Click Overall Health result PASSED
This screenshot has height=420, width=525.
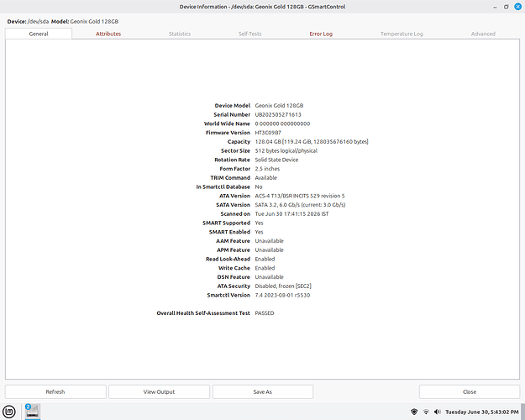coord(265,313)
